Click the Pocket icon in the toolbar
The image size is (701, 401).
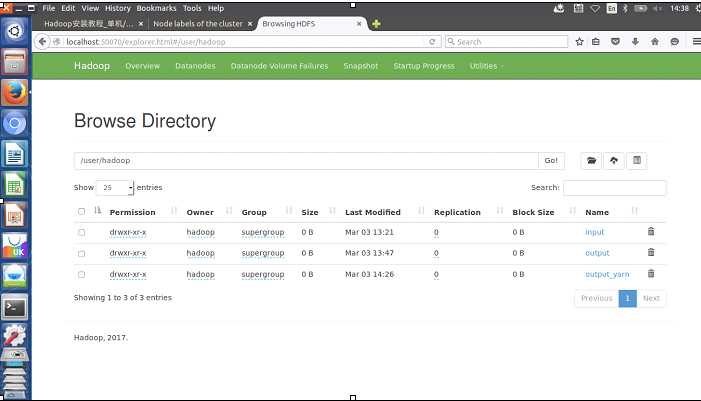click(x=615, y=42)
